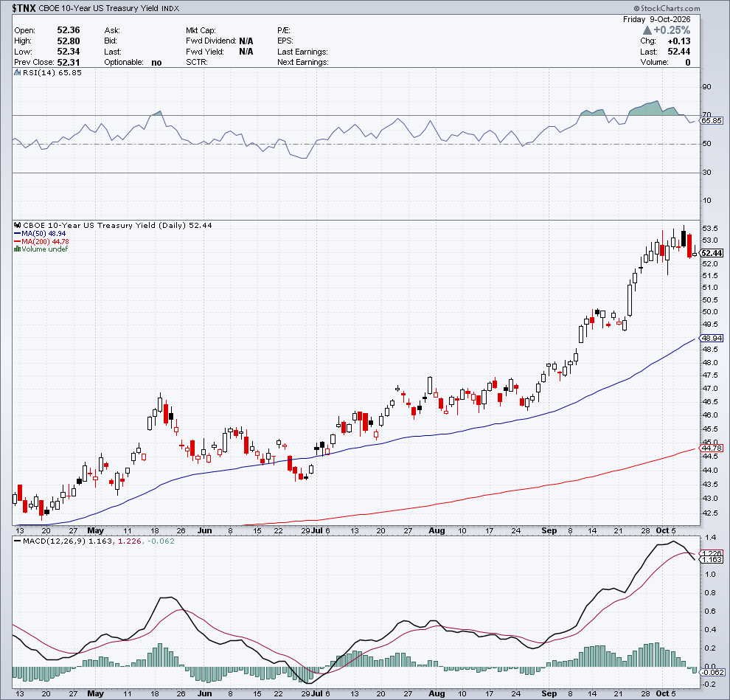
Task: Click the 'Last Earnings:' label
Action: 302,52
